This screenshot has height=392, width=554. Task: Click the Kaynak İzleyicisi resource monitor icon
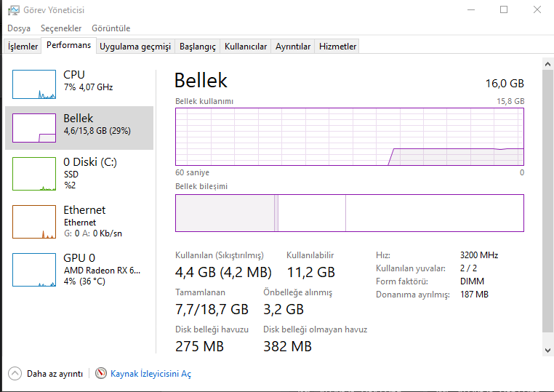pyautogui.click(x=101, y=373)
